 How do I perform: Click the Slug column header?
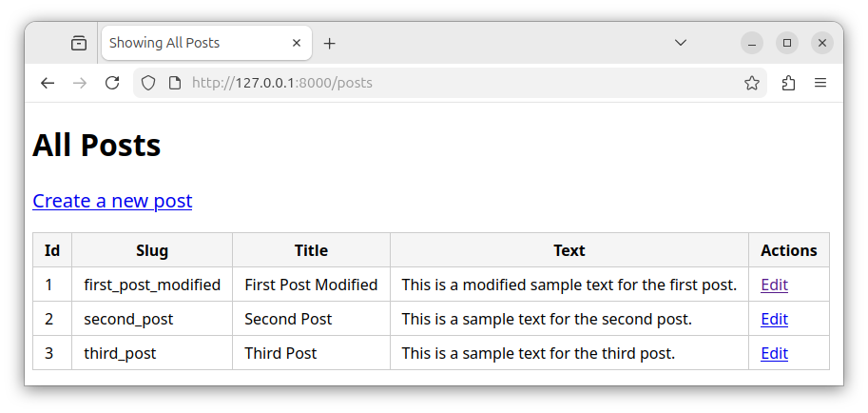[152, 250]
